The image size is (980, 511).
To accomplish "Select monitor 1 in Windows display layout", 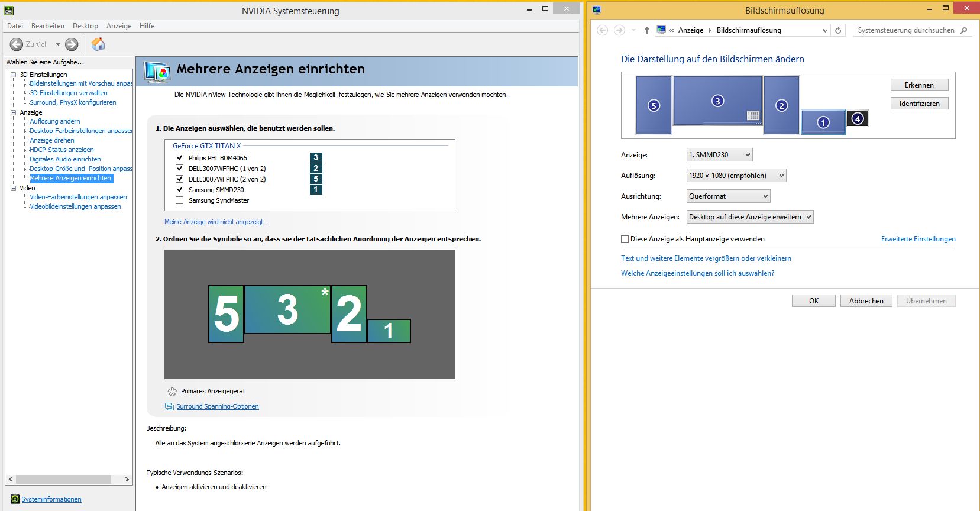I will (x=823, y=122).
